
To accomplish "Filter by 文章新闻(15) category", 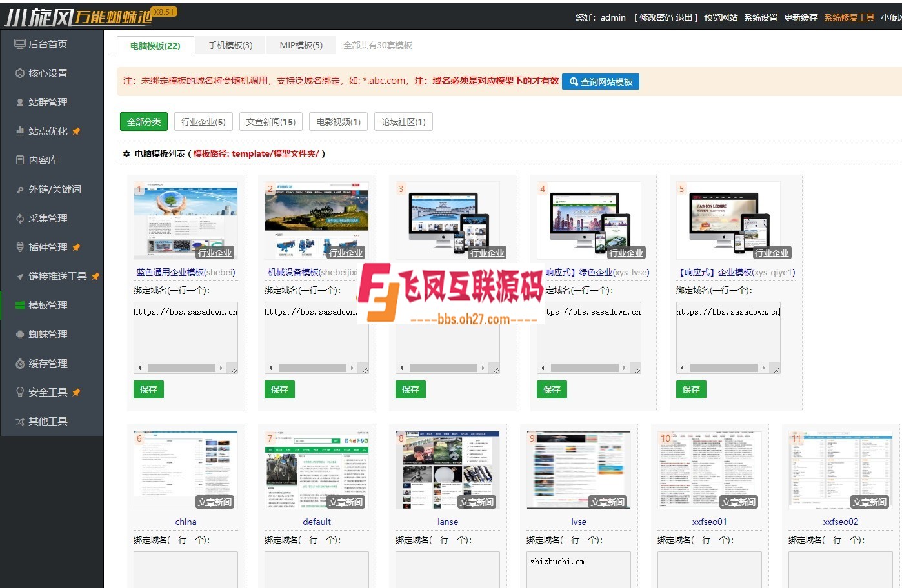I will tap(271, 122).
